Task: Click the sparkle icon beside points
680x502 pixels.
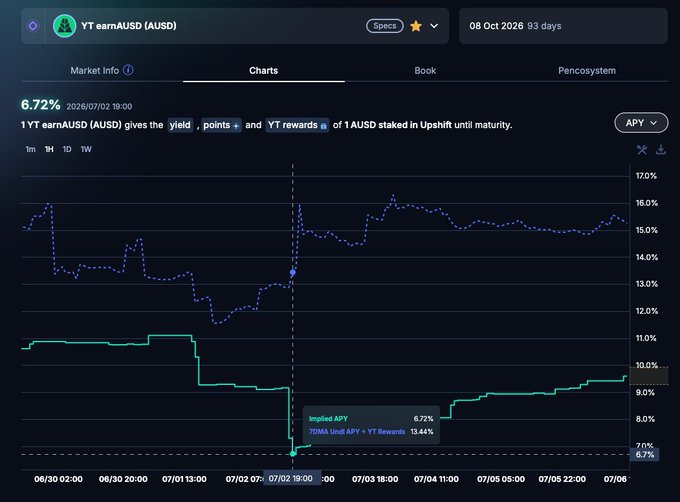Action: (236, 126)
